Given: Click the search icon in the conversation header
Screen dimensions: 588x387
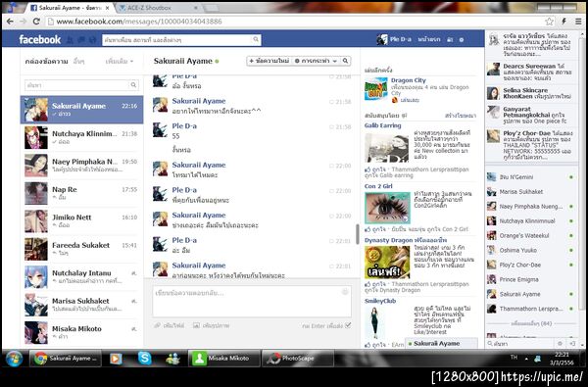Looking at the screenshot, I should [x=345, y=61].
